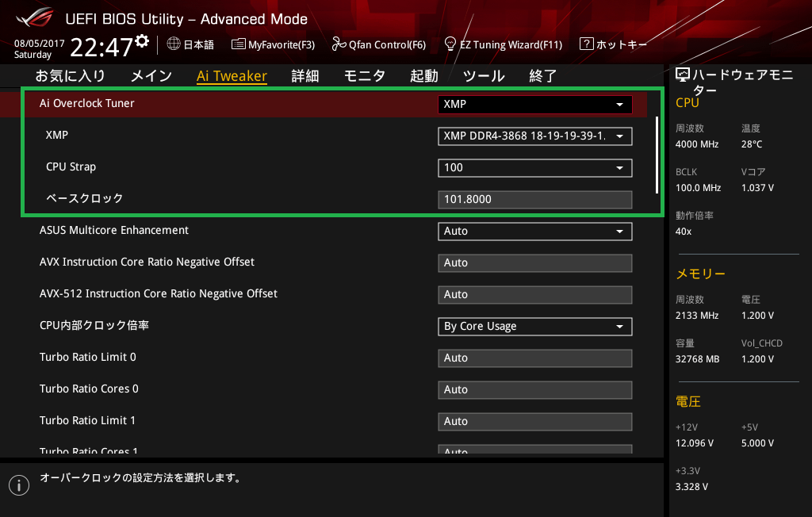The image size is (812, 517).
Task: Select ASUS Multicore Enhancement label
Action: [x=114, y=230]
